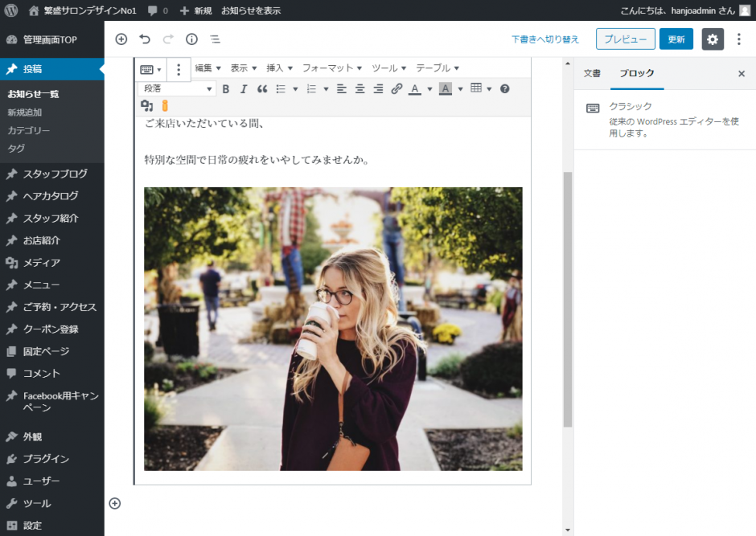Toggle the settings sidebar gear button
This screenshot has width=756, height=536.
pyautogui.click(x=713, y=39)
